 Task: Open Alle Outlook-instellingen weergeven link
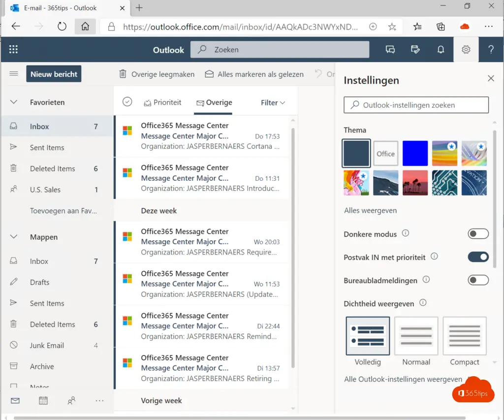403,379
